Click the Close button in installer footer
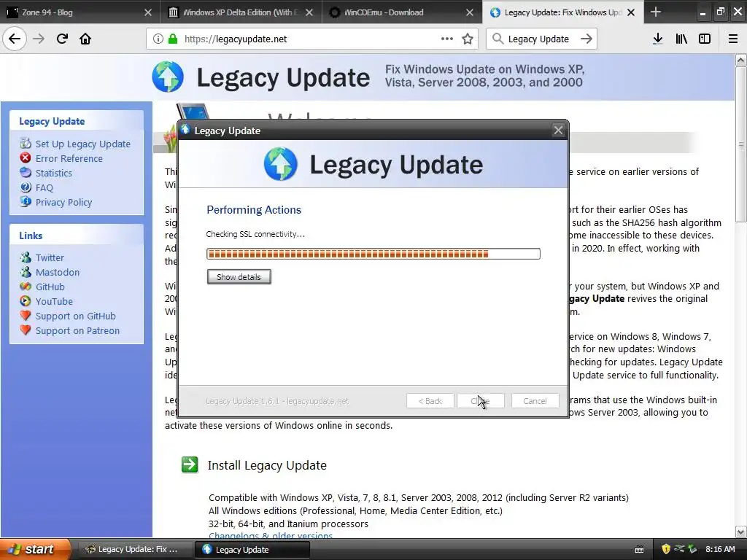 [480, 401]
